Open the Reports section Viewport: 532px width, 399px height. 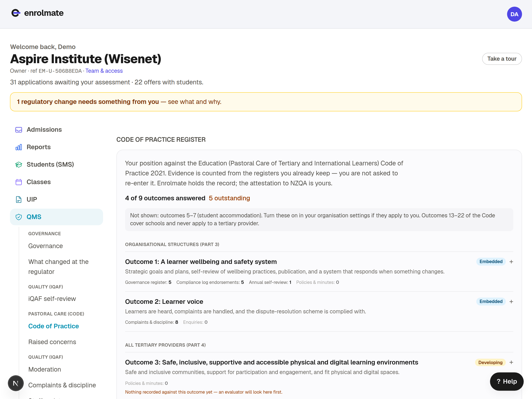click(x=57, y=147)
